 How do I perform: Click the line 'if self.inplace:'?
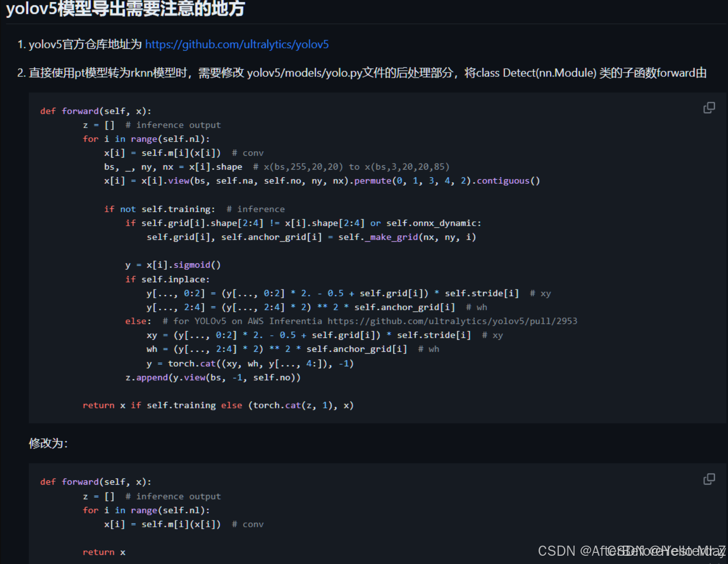(167, 279)
